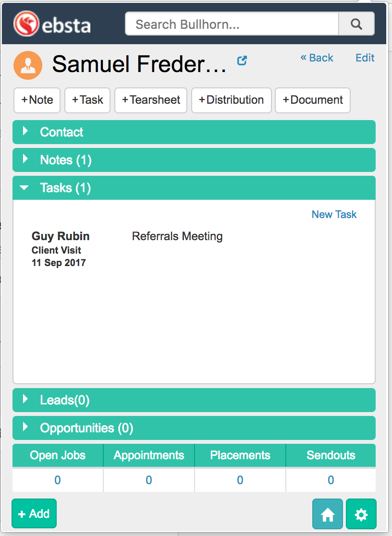Open record in Bullhorn via external link icon
Image resolution: width=392 pixels, height=536 pixels.
[242, 61]
